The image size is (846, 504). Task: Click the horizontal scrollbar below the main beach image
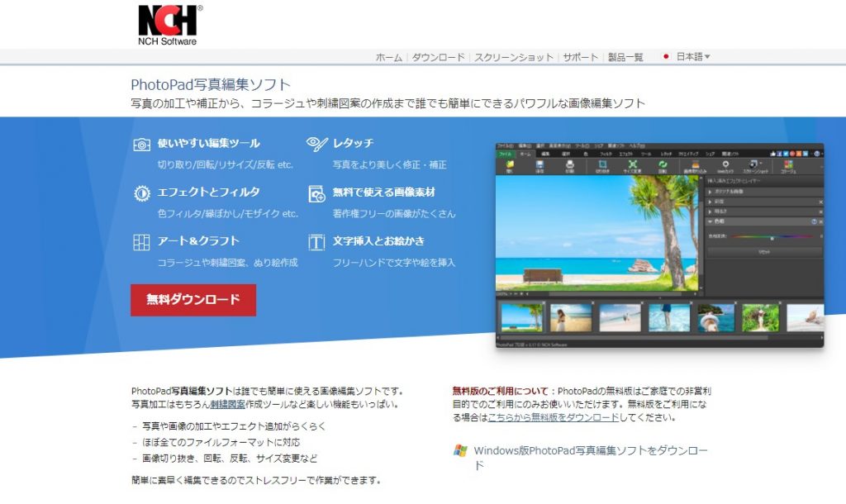coord(612,294)
